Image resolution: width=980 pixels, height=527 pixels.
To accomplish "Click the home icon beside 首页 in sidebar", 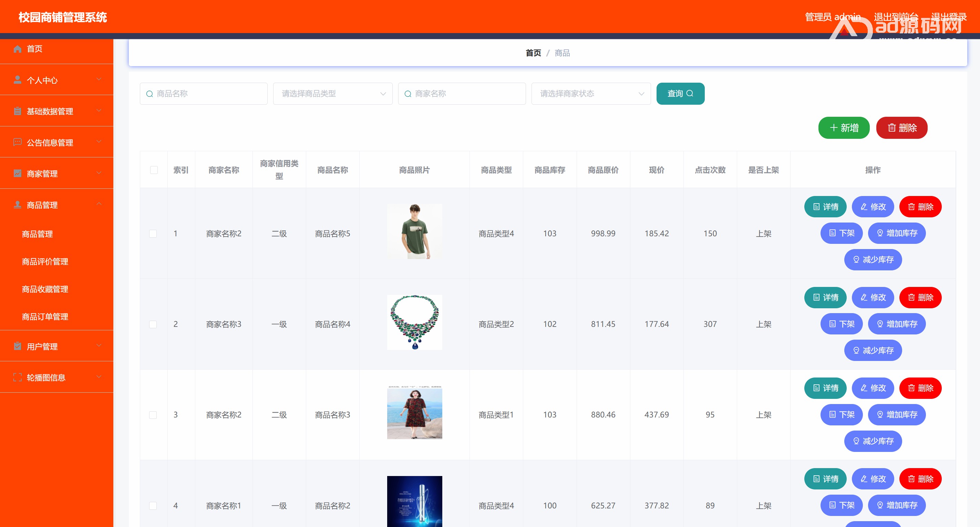I will click(17, 49).
